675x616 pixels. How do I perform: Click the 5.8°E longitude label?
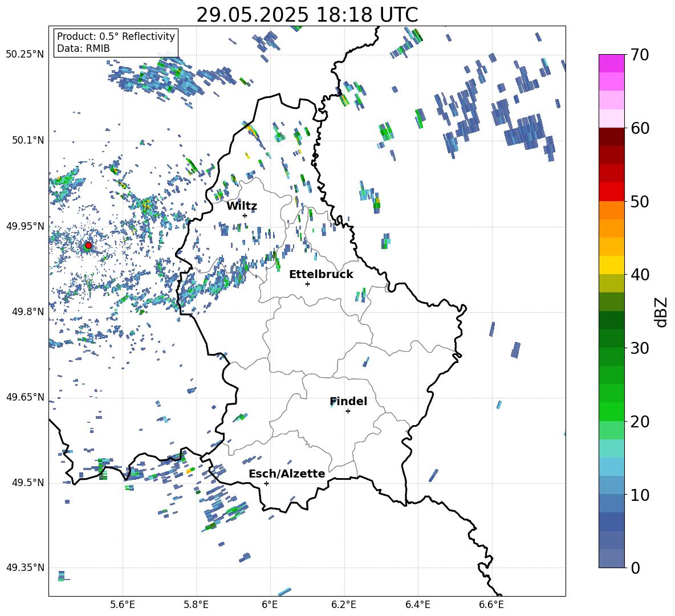coord(196,605)
